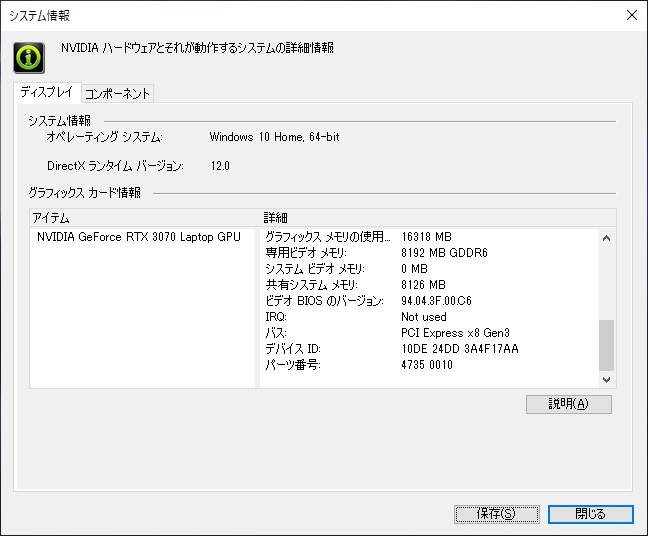The width and height of the screenshot is (648, 536).
Task: Click the value 0 MB
Action: point(414,269)
